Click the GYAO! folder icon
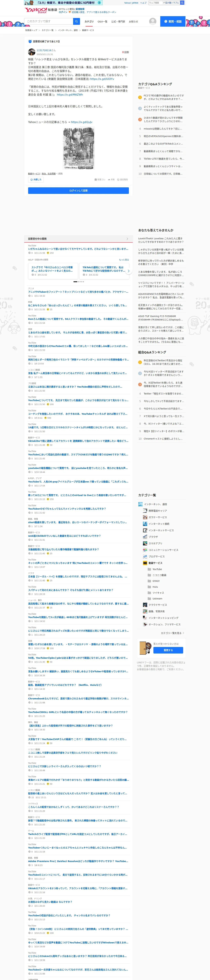This screenshot has height=980, width=210. point(149,581)
